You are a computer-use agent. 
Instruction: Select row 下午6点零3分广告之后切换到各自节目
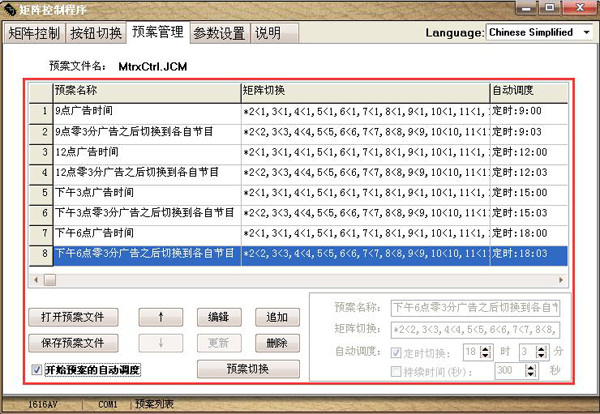pyautogui.click(x=298, y=254)
